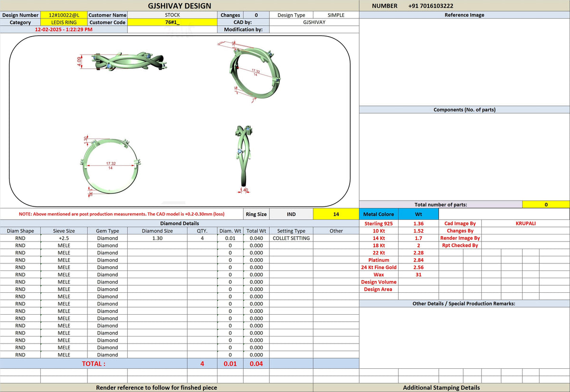
Task: Click the Wax weight value 31
Action: pyautogui.click(x=418, y=274)
